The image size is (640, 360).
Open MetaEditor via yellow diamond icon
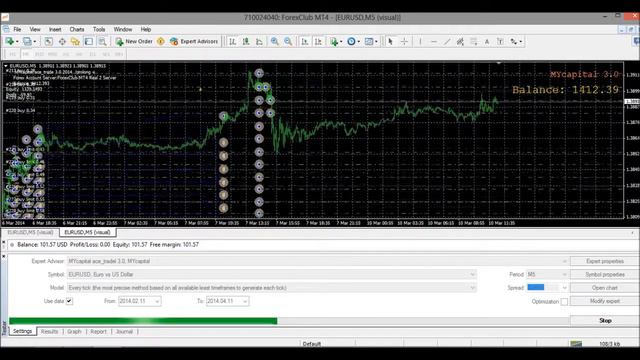pyautogui.click(x=161, y=41)
